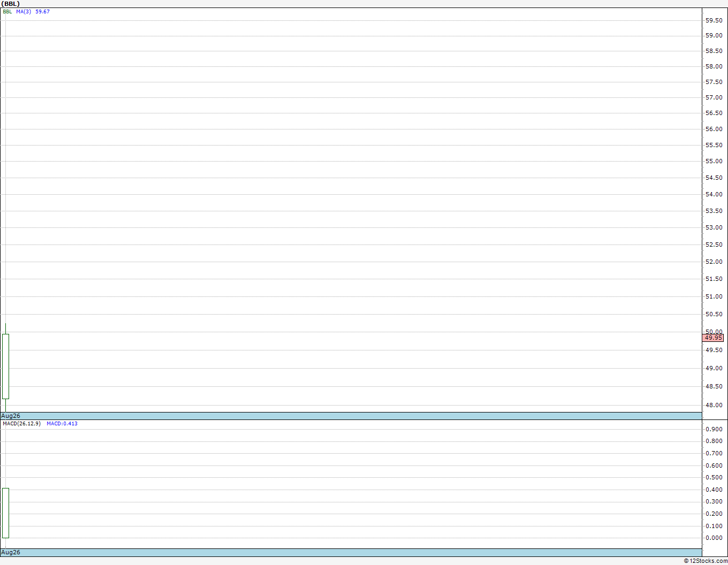Click the 52.00 price axis label

(x=714, y=262)
